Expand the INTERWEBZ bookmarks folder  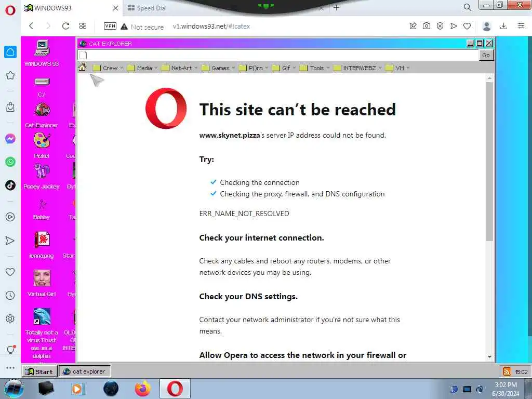(x=357, y=68)
